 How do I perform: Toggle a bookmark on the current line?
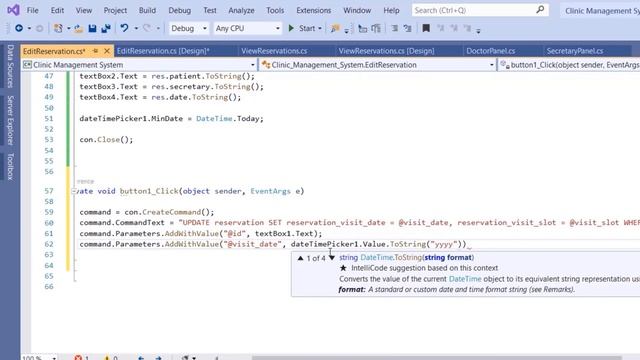pyautogui.click(x=426, y=28)
